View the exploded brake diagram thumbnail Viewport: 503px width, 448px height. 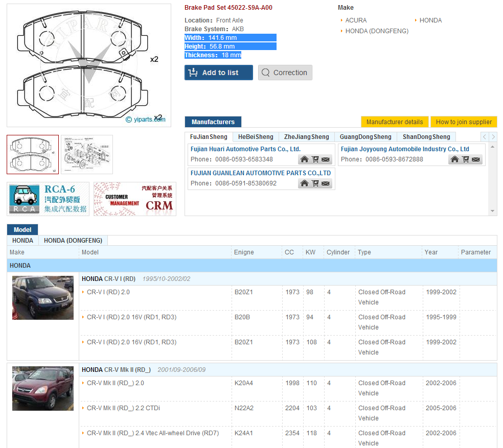pos(87,154)
